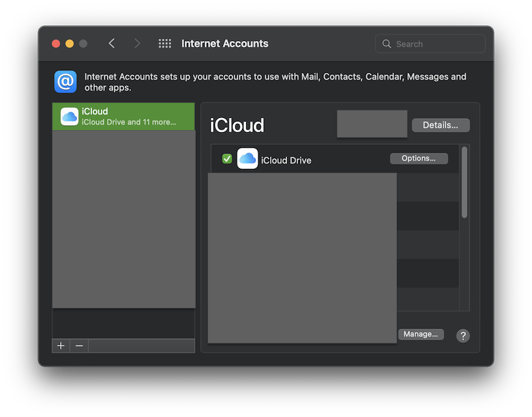Uncheck the iCloud Drive checkbox

coord(227,159)
